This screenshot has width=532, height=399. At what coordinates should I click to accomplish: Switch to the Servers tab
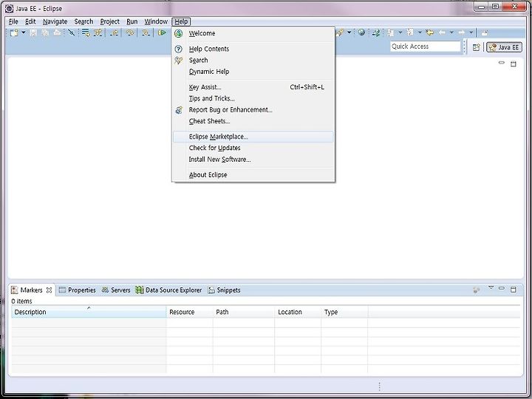116,290
